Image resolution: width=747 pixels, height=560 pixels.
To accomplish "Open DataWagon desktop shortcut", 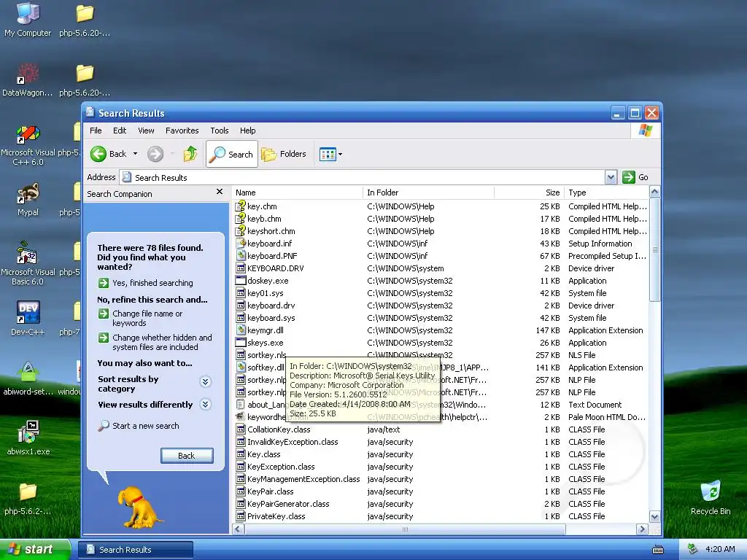I will coord(28,79).
